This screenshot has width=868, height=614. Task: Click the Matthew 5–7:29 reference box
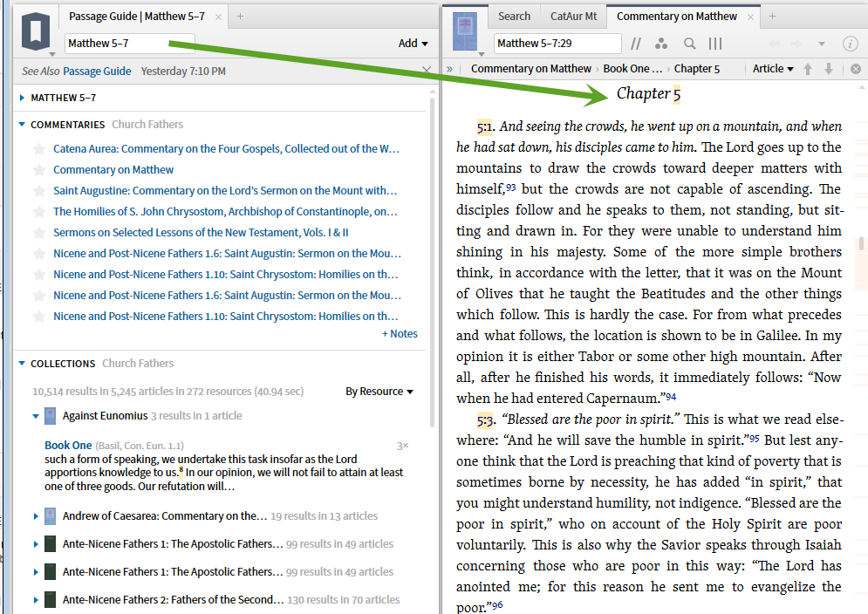(x=557, y=44)
